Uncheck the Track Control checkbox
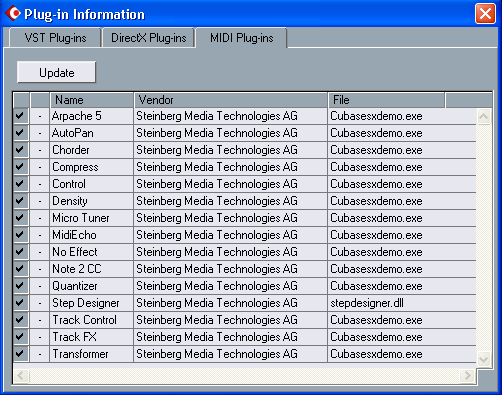The image size is (502, 395). [21, 320]
